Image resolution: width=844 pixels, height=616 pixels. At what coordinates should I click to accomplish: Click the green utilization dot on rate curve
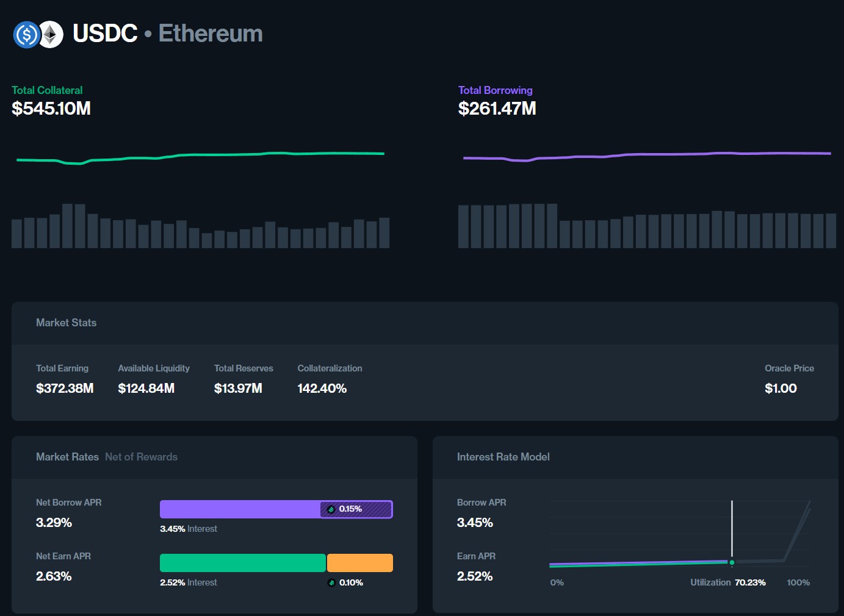[x=732, y=562]
